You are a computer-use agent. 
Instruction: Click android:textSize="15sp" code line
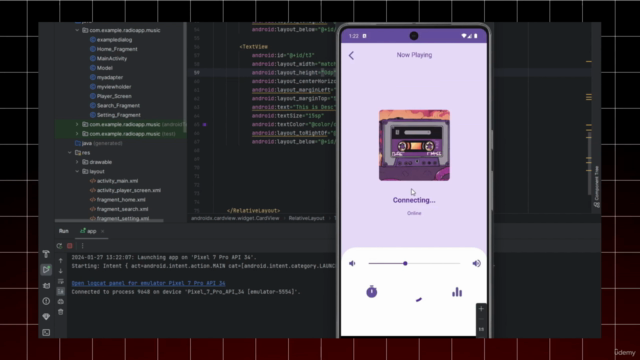tap(288, 116)
